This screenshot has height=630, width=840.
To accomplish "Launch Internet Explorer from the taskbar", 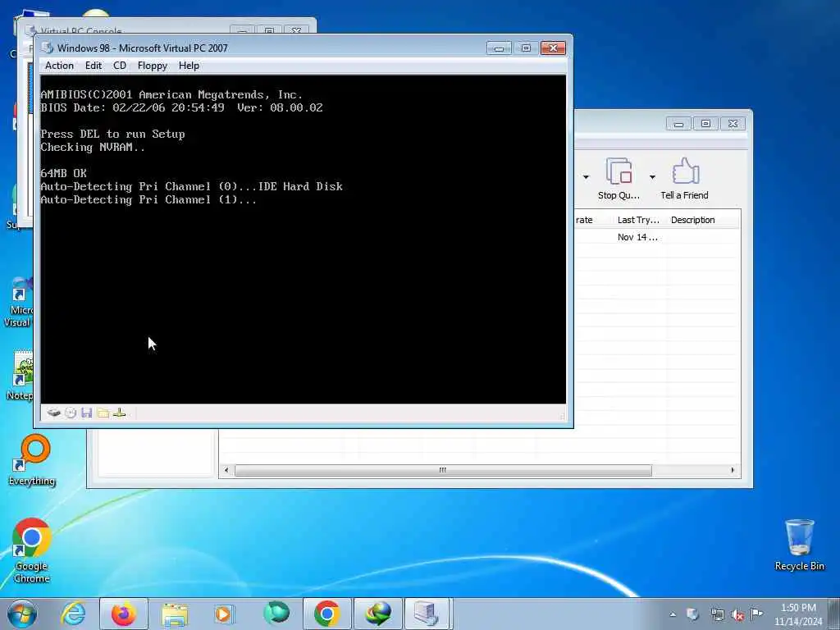I will (x=73, y=614).
